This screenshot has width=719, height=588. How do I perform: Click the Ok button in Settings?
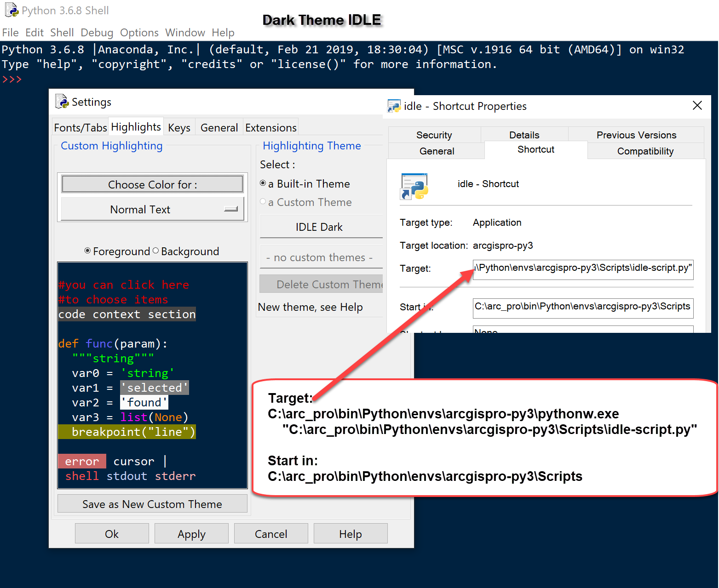pyautogui.click(x=112, y=533)
